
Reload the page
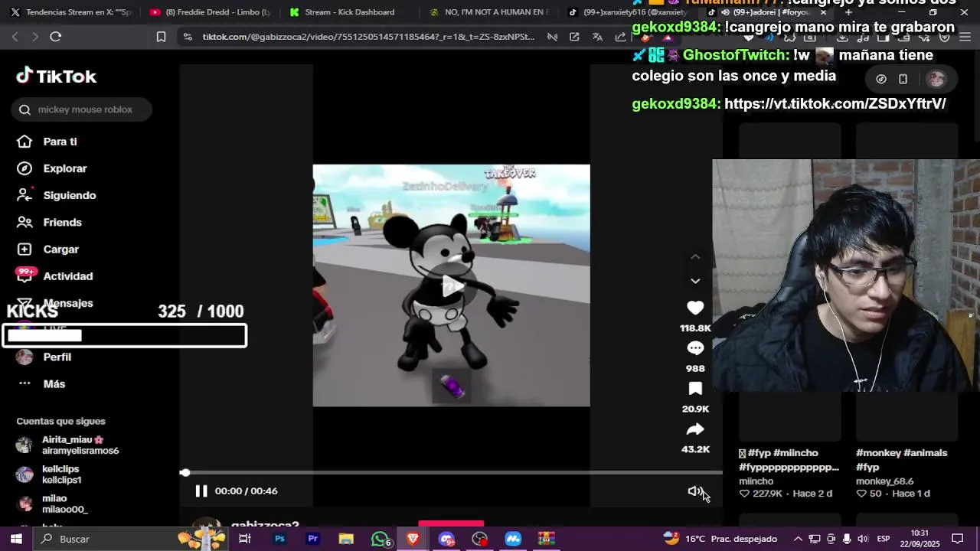[x=56, y=37]
